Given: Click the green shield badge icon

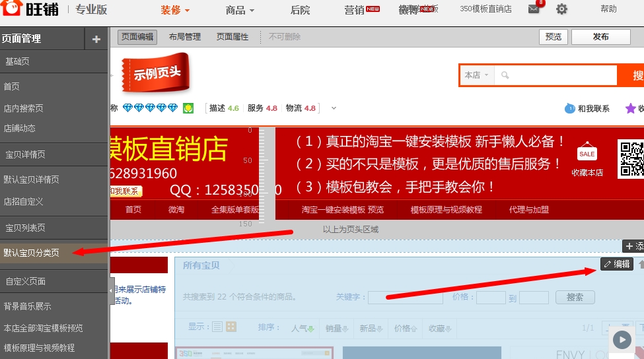Looking at the screenshot, I should 188,108.
